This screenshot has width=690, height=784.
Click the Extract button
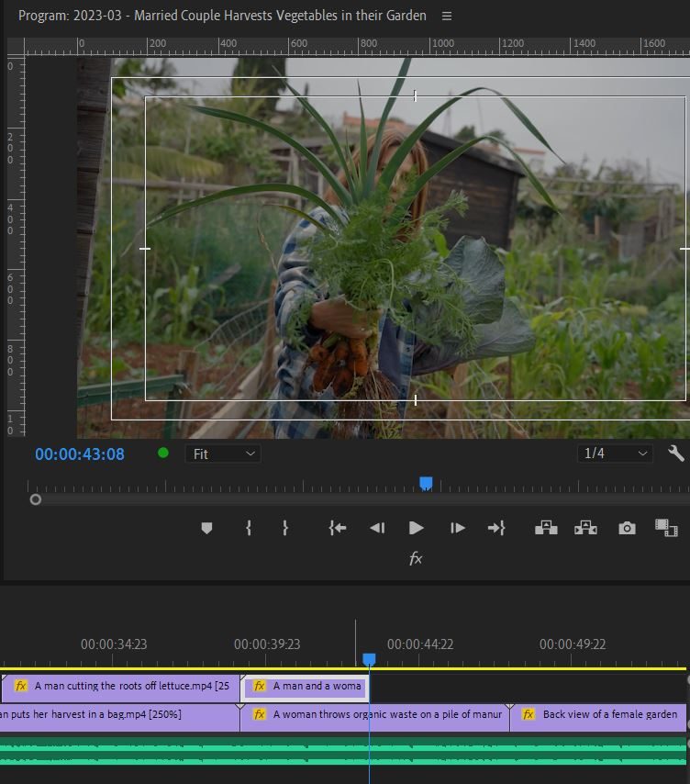pyautogui.click(x=585, y=528)
